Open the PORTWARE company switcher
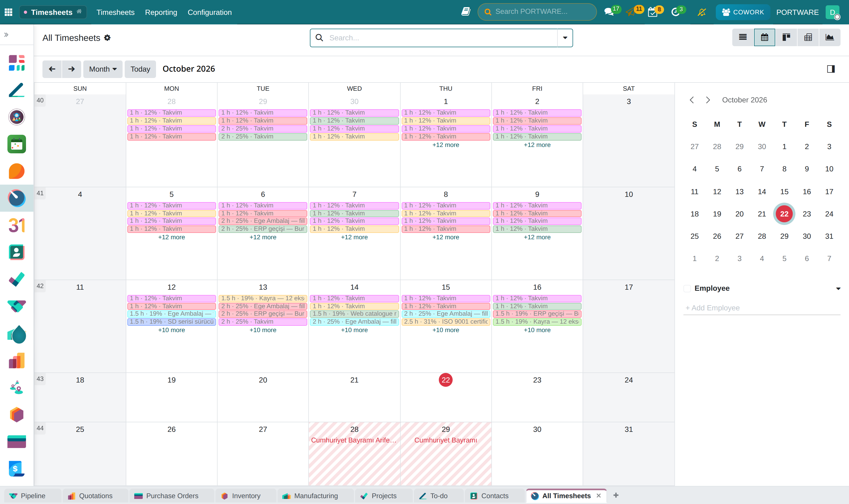849x504 pixels. (797, 12)
